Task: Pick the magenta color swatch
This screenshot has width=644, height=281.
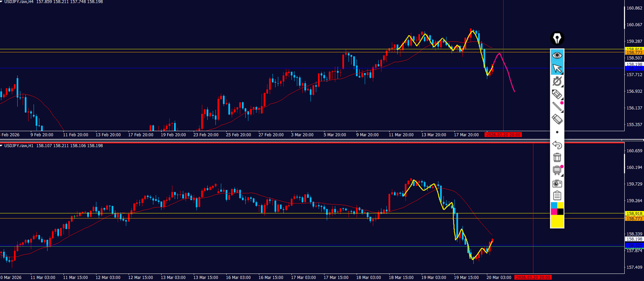Action: point(554,212)
